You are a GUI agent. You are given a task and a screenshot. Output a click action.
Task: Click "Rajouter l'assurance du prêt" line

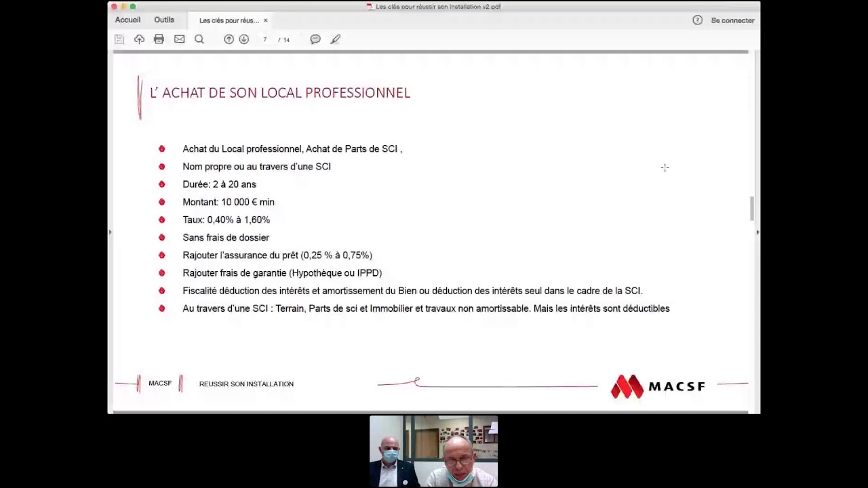[277, 256]
